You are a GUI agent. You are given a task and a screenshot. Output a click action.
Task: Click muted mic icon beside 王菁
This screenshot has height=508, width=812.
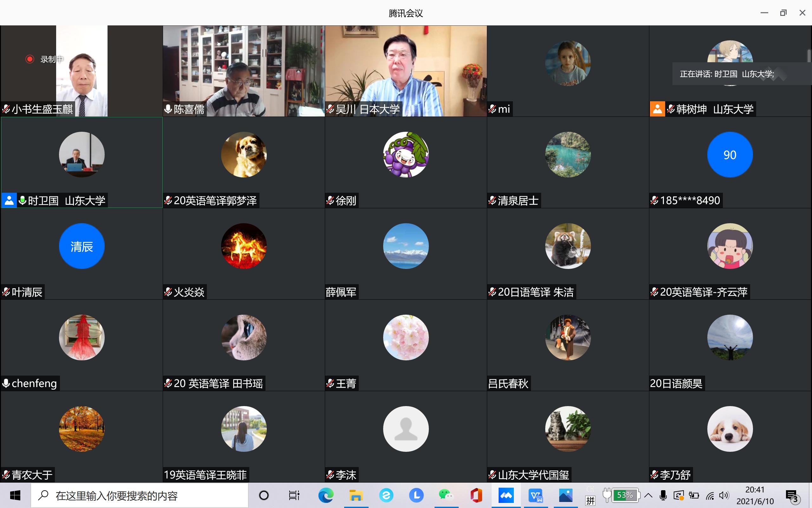pos(330,383)
